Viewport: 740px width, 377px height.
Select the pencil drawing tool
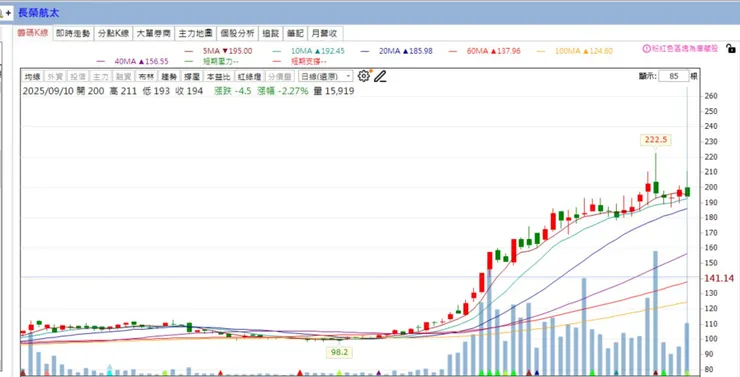[x=380, y=76]
